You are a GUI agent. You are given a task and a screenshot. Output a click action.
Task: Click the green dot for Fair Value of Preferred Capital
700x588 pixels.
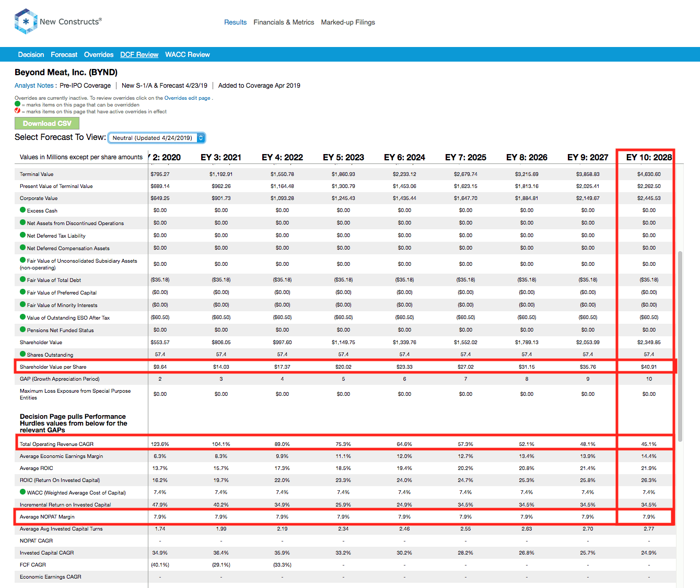(x=22, y=292)
